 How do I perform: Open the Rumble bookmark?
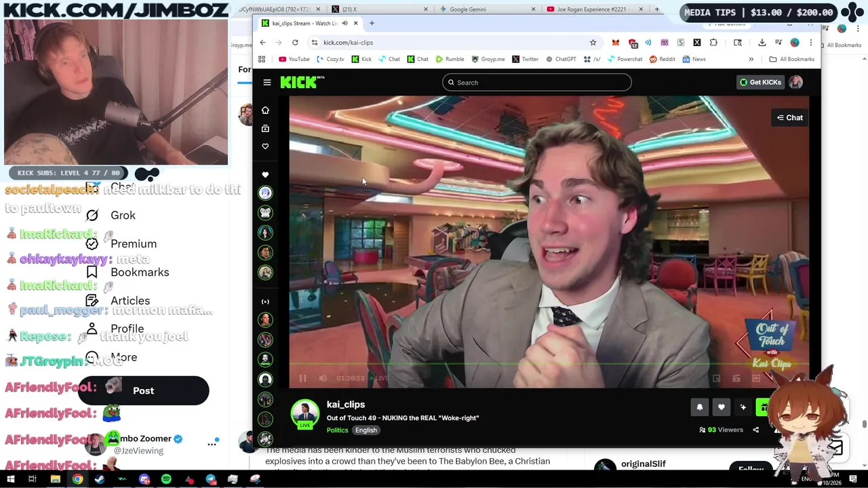[450, 59]
